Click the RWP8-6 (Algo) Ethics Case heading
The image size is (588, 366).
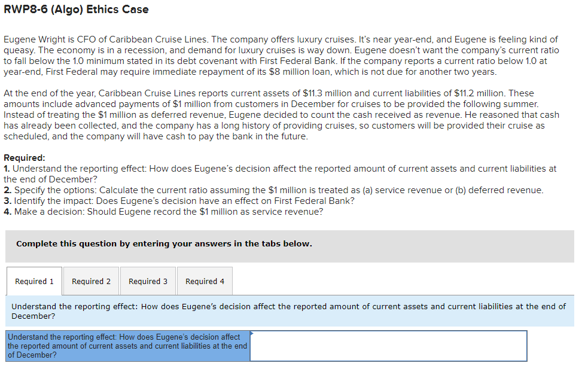tap(77, 10)
